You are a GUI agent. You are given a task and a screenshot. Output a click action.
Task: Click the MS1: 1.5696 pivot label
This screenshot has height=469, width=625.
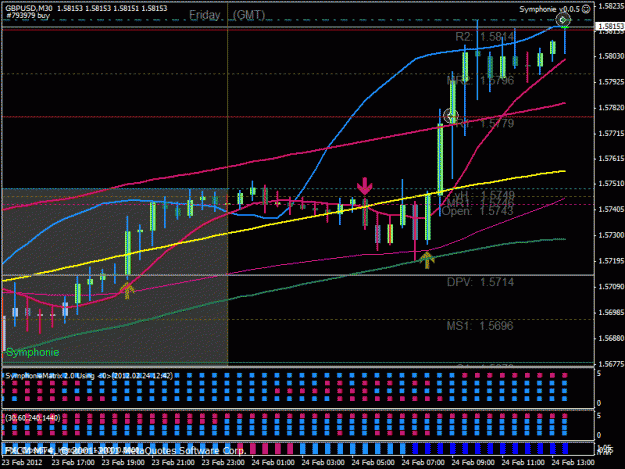pyautogui.click(x=480, y=326)
